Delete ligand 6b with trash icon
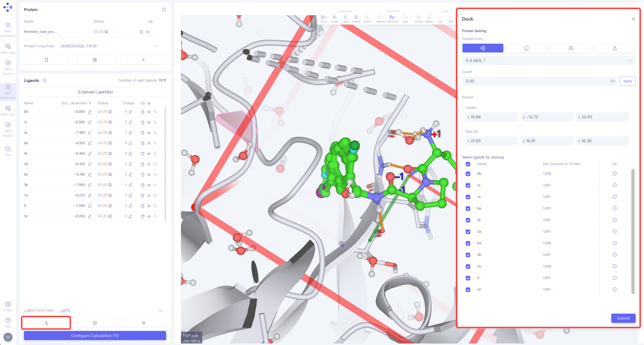 pyautogui.click(x=143, y=112)
